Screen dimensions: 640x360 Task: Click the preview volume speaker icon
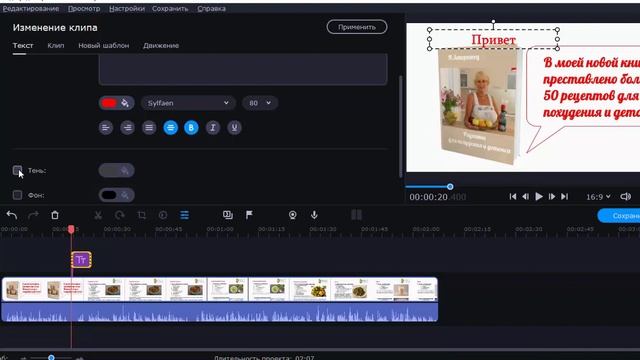626,197
